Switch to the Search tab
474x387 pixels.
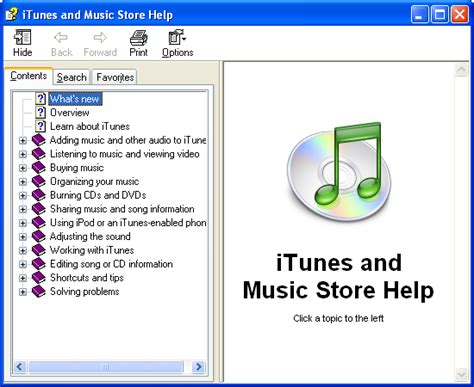[x=71, y=77]
